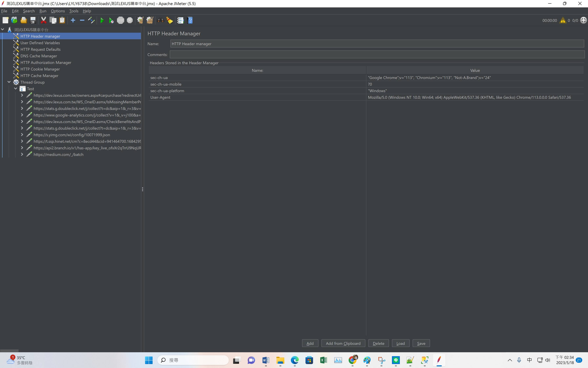The width and height of the screenshot is (588, 368).
Task: Expand the s.yimg.com config request node
Action: (22, 135)
